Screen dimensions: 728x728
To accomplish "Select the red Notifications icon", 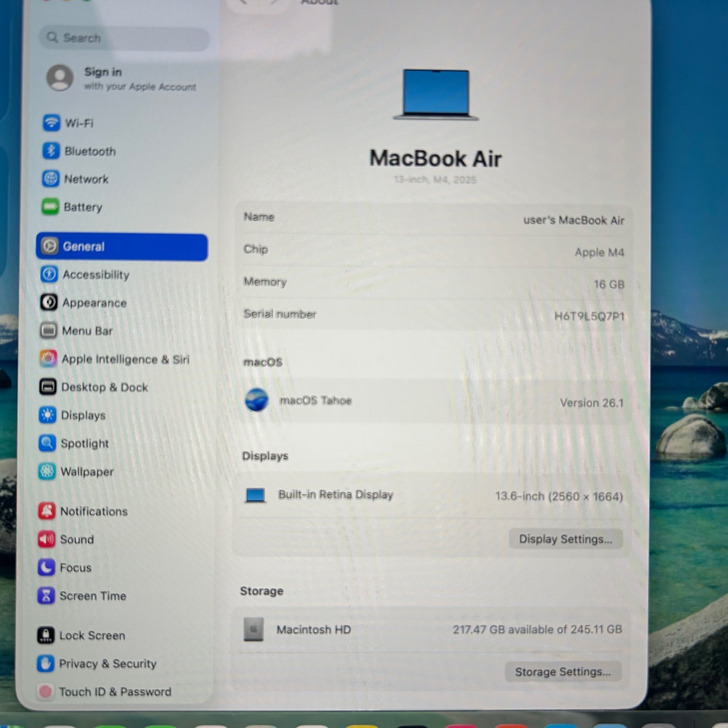I will [x=47, y=511].
